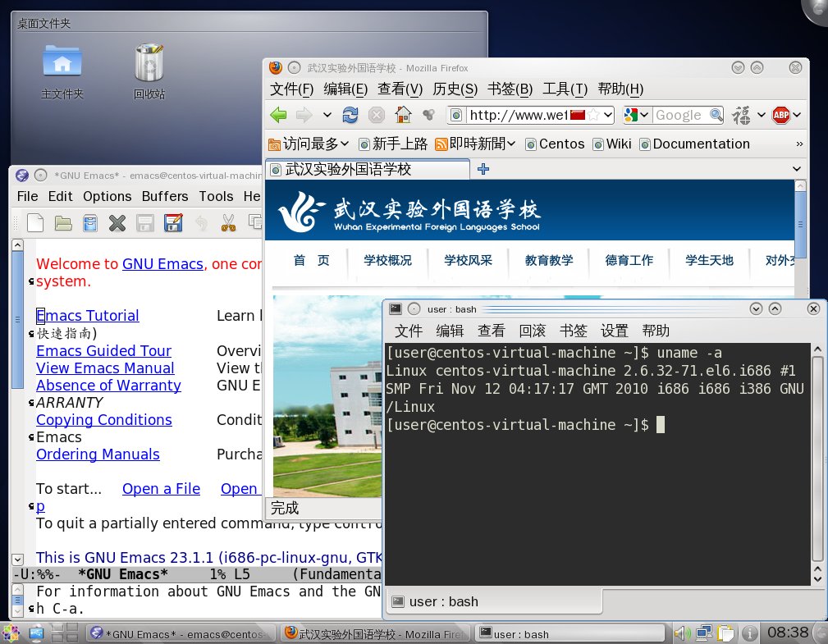Click the Save As icon with pencil in Emacs
This screenshot has width=828, height=644.
tap(173, 223)
